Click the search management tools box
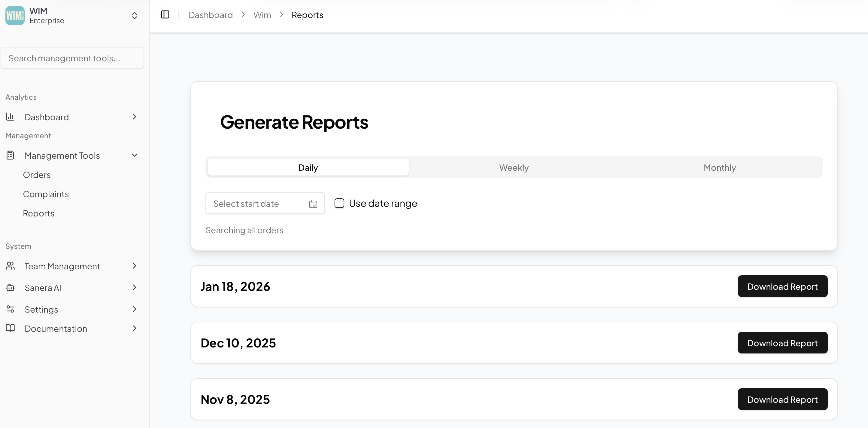The width and height of the screenshot is (868, 428). [x=72, y=58]
